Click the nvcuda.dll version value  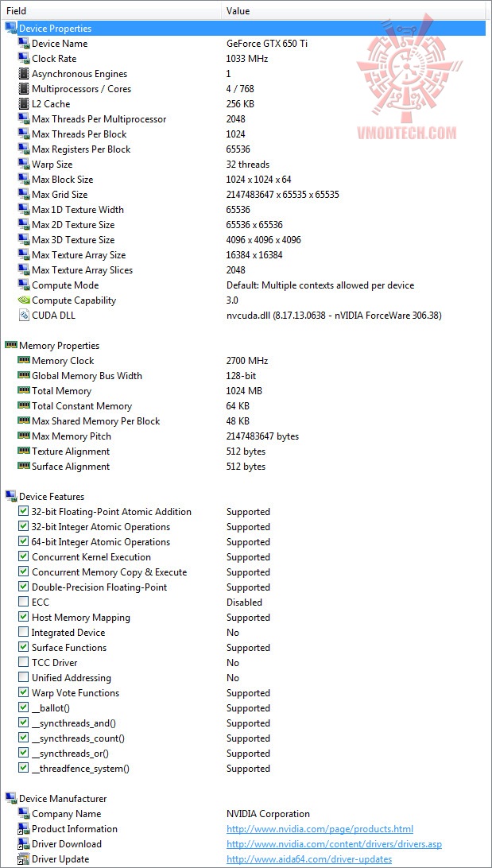tap(334, 316)
